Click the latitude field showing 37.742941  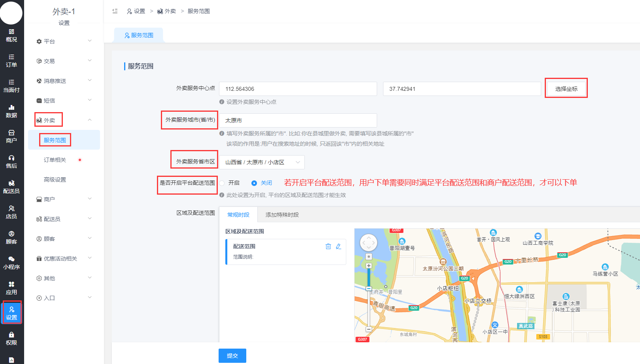462,89
